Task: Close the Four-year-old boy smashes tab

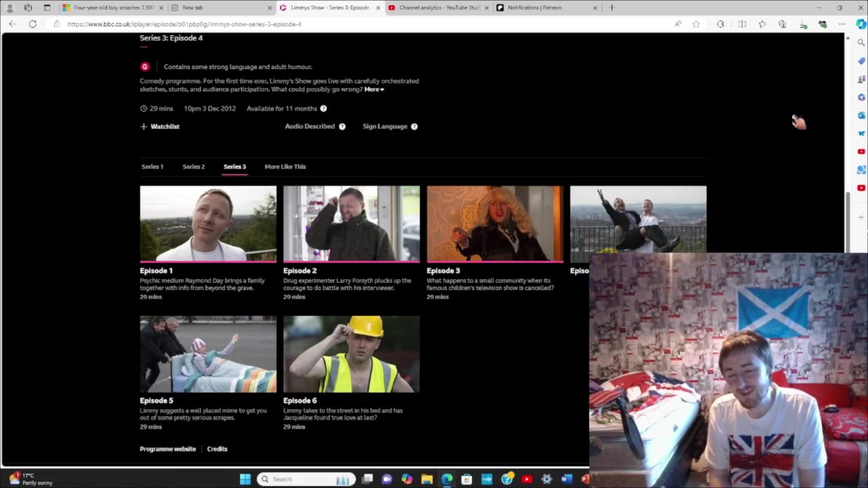Action: [161, 7]
